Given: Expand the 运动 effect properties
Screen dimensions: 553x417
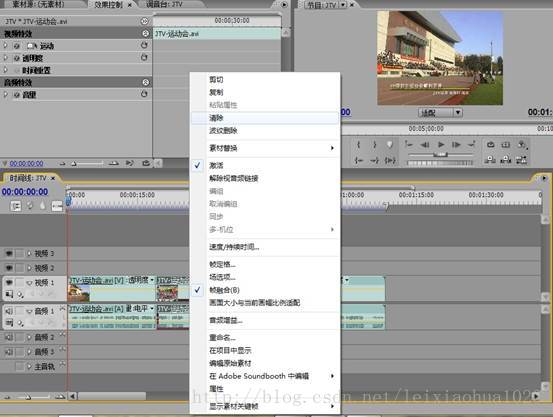Looking at the screenshot, I should (5, 46).
